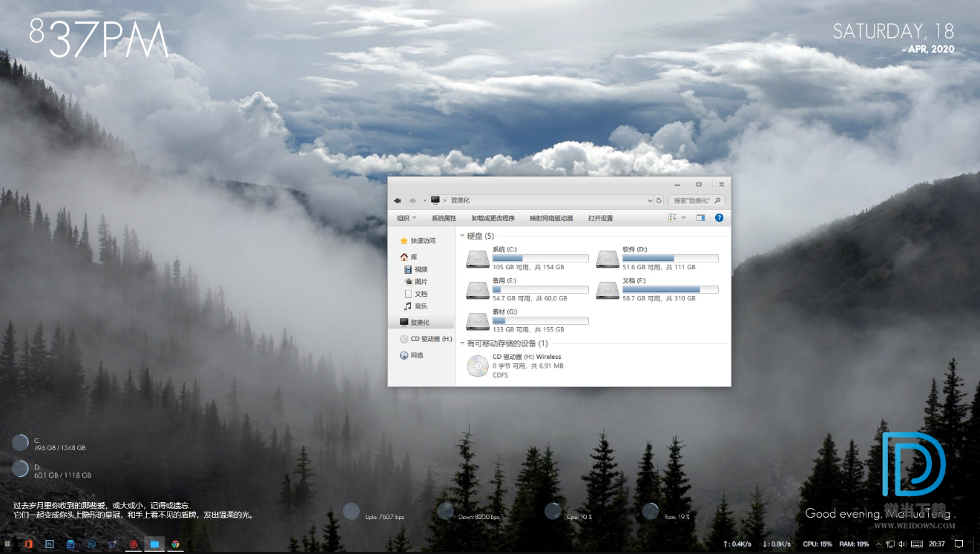Launch Office from the taskbar
Image resolution: width=980 pixels, height=554 pixels.
pyautogui.click(x=28, y=544)
